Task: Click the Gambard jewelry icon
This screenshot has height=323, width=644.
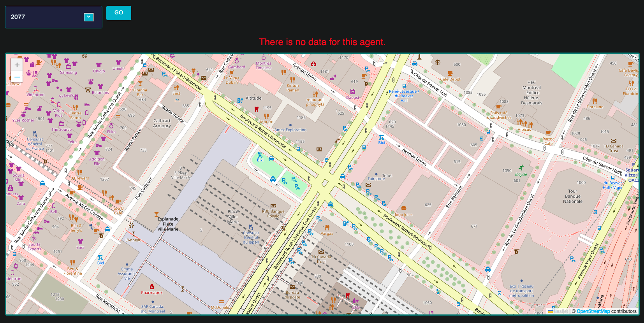Action: tap(236, 61)
